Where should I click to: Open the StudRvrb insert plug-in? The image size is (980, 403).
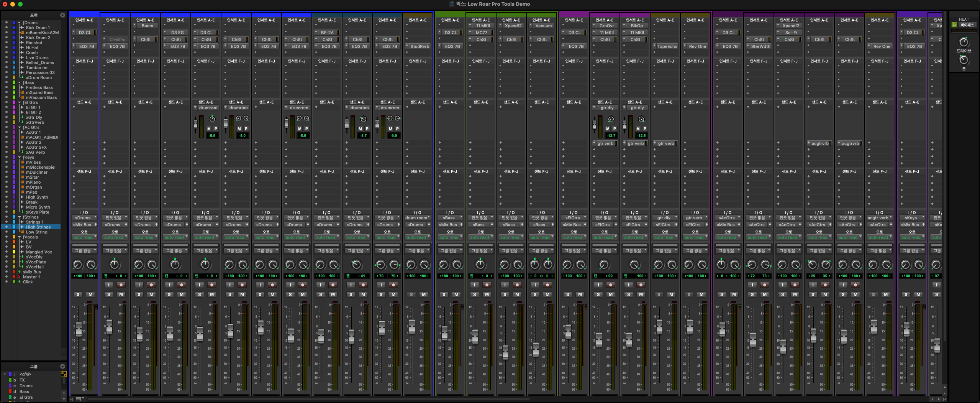coord(420,46)
